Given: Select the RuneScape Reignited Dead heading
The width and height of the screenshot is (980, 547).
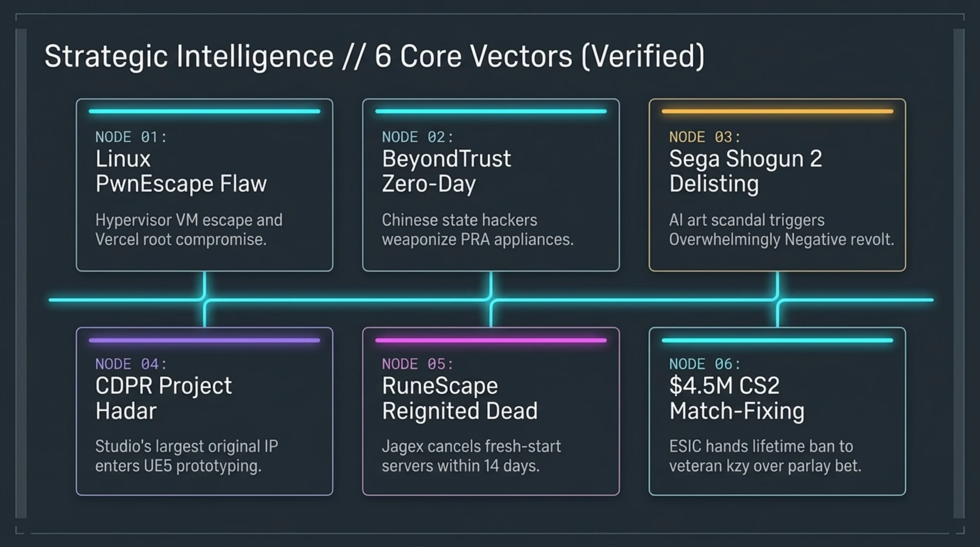Looking at the screenshot, I should 460,398.
